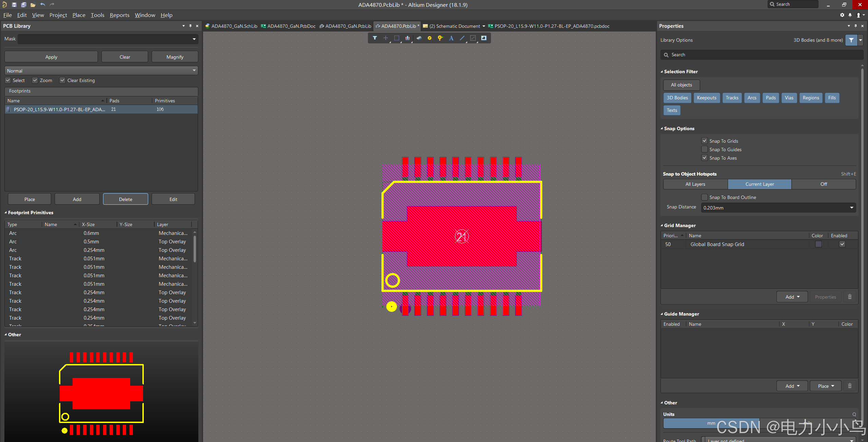This screenshot has height=442, width=868.
Task: Toggle the Zoom checkbox
Action: pos(35,80)
